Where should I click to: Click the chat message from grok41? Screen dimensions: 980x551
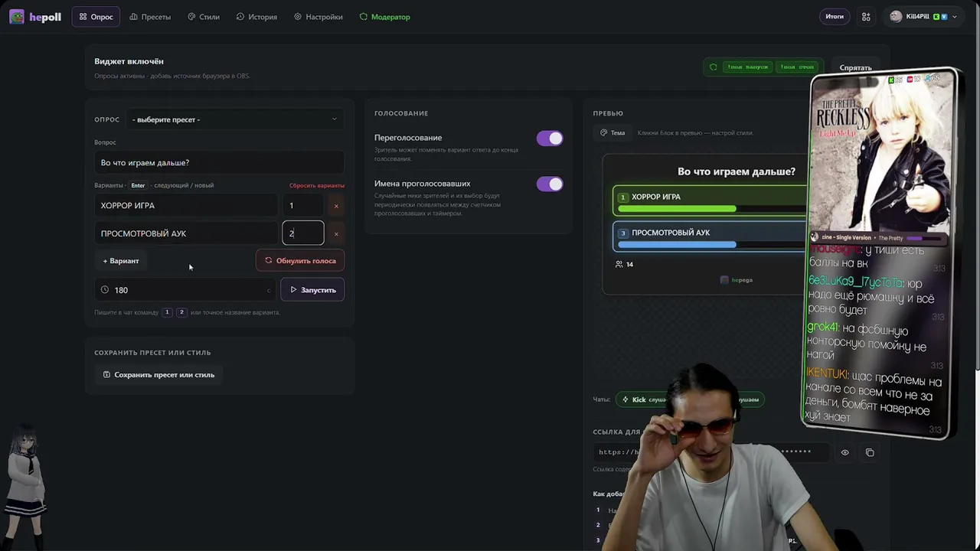[868, 340]
